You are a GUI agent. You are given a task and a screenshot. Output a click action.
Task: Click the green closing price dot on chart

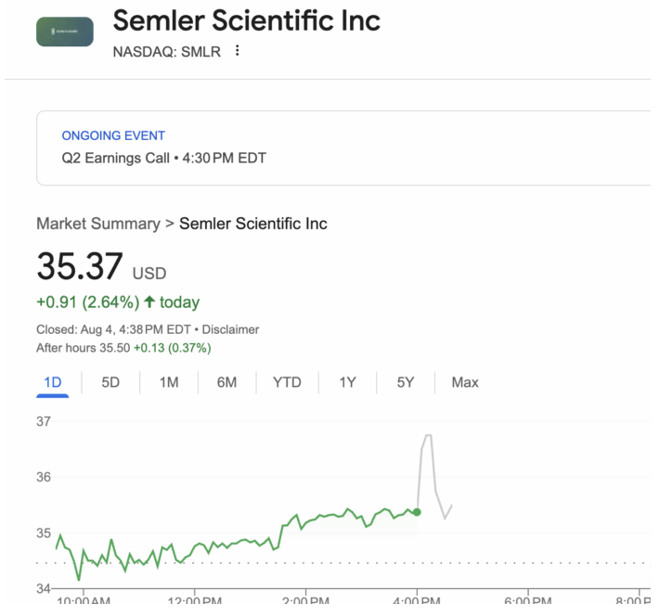point(417,512)
